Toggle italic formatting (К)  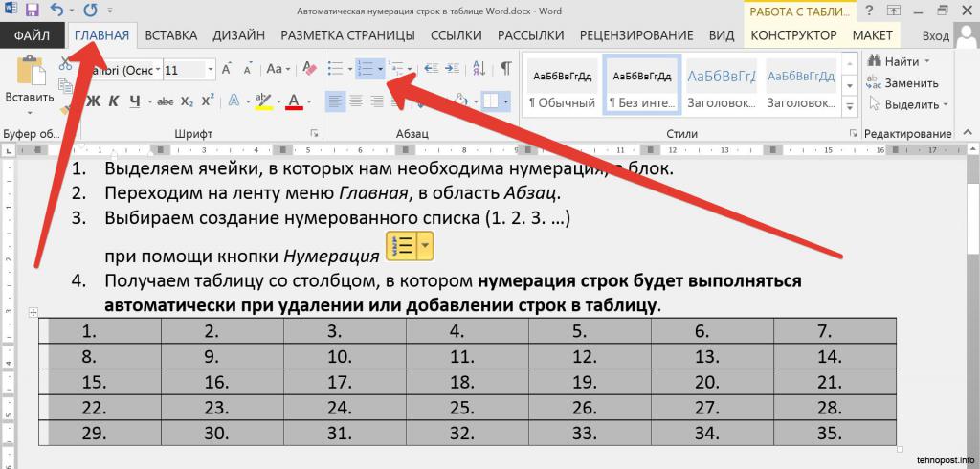coord(114,100)
